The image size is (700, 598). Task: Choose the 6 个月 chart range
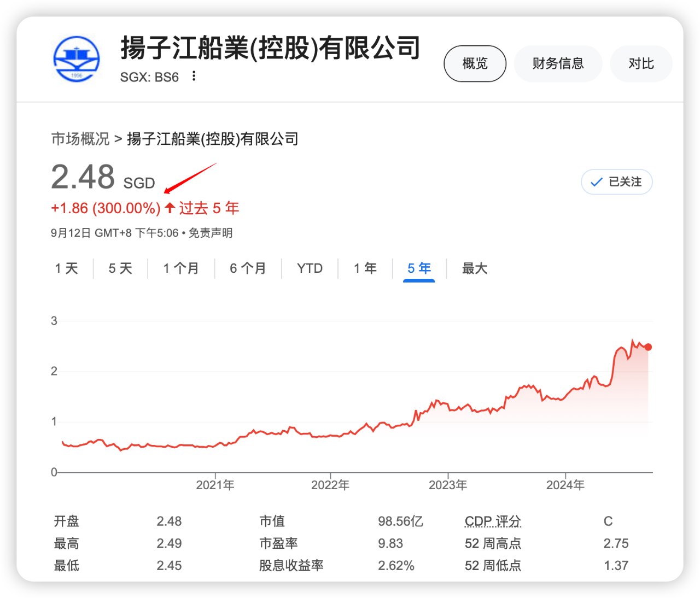click(248, 268)
